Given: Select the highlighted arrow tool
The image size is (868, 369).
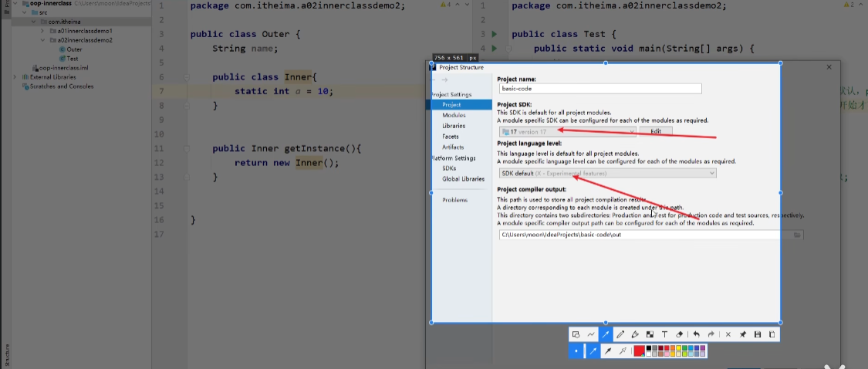Looking at the screenshot, I should pyautogui.click(x=606, y=334).
